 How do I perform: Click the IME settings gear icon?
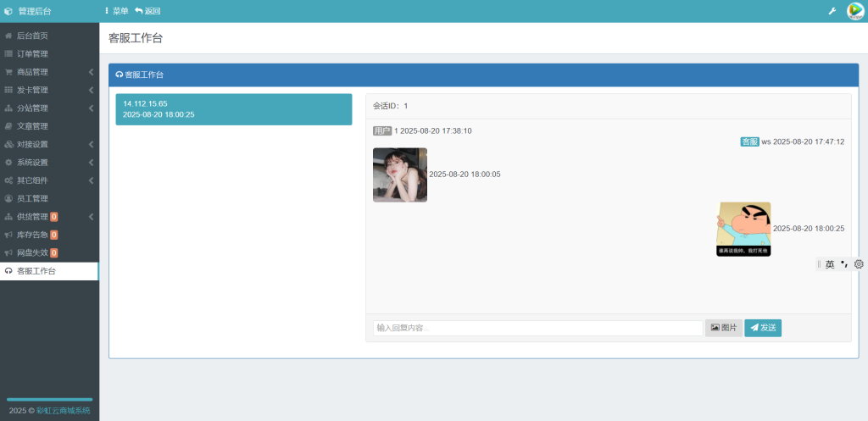pos(859,264)
